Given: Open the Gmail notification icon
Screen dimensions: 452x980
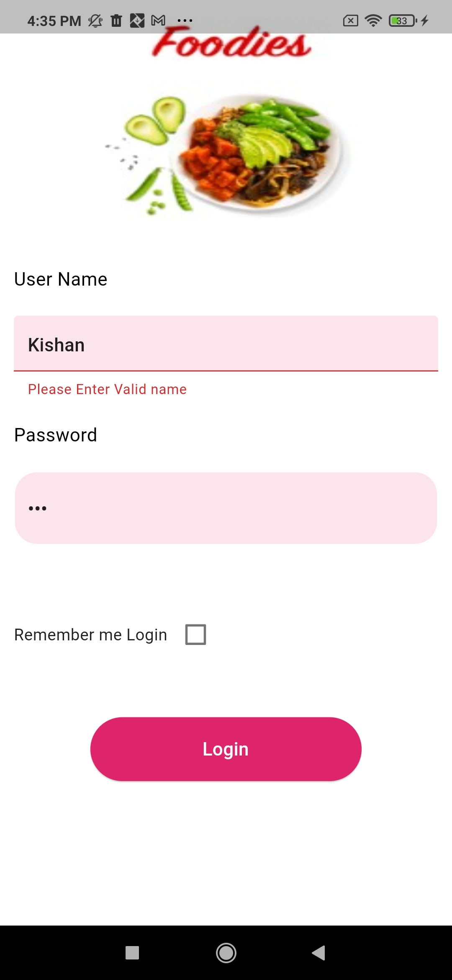Looking at the screenshot, I should pyautogui.click(x=158, y=20).
